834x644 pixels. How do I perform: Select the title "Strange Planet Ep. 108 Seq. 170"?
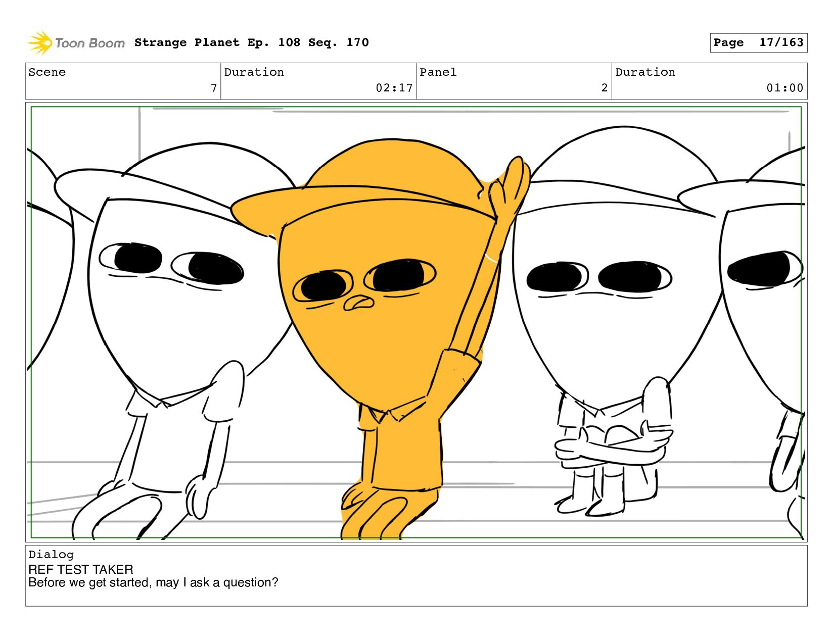252,42
